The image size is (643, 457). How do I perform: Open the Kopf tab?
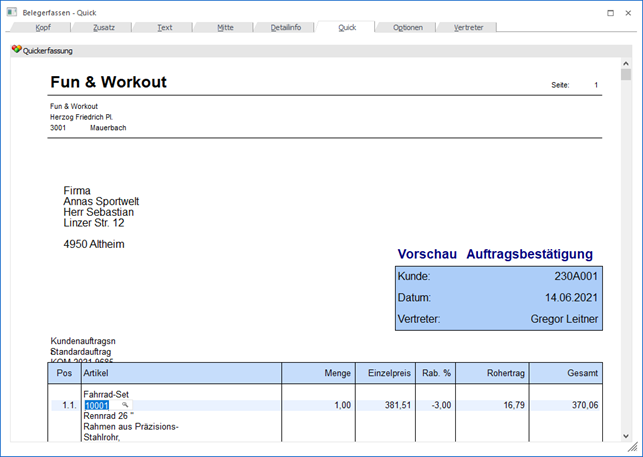coord(43,27)
